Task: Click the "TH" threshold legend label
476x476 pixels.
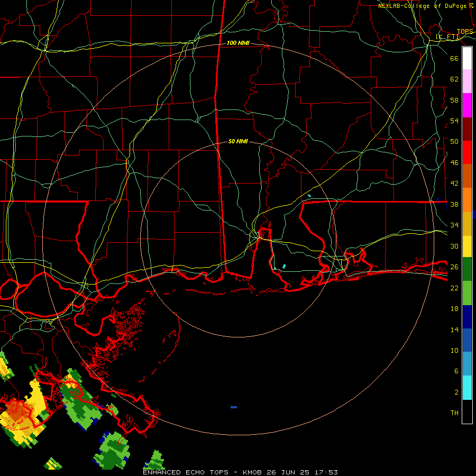Action: (454, 413)
